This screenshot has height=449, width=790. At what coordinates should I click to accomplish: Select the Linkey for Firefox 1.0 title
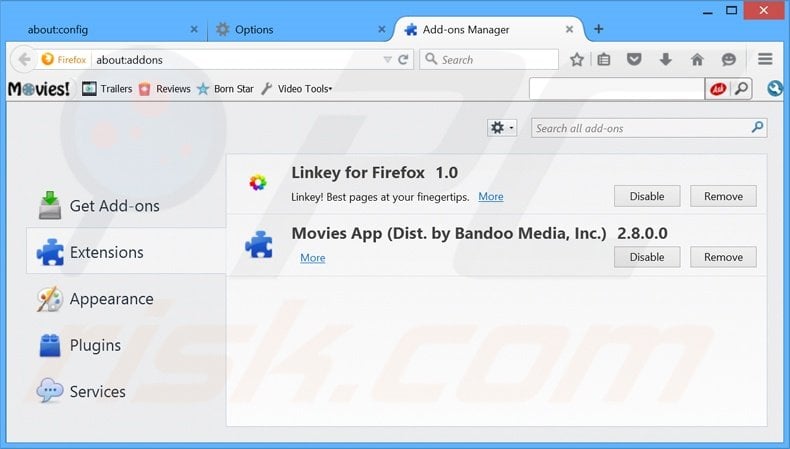click(x=374, y=173)
